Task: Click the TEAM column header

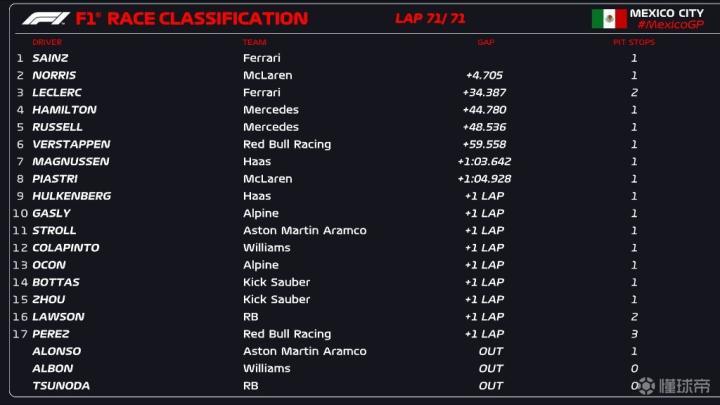Action: click(x=254, y=42)
